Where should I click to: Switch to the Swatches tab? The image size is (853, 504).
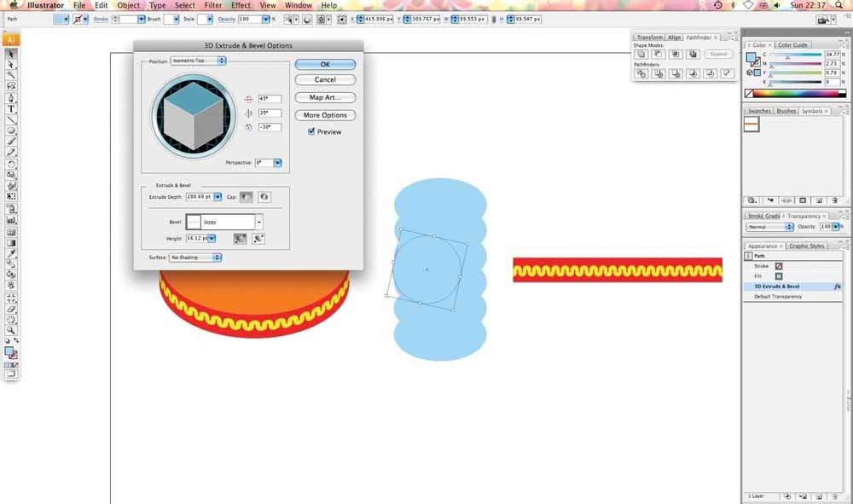point(759,111)
